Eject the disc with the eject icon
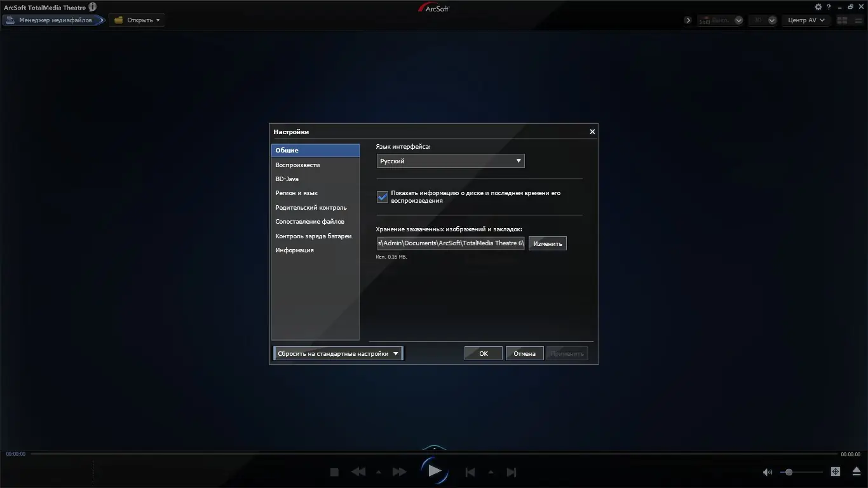 tap(857, 471)
